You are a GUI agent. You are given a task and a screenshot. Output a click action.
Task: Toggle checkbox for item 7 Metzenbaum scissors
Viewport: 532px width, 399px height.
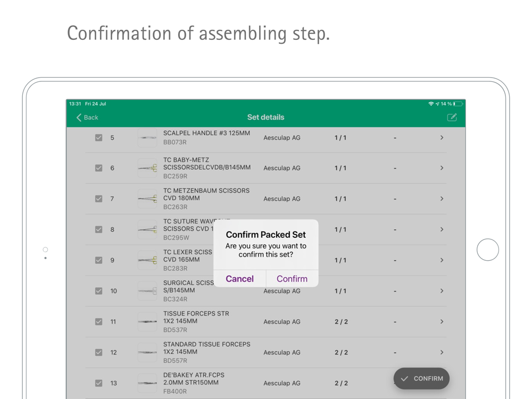tap(98, 198)
